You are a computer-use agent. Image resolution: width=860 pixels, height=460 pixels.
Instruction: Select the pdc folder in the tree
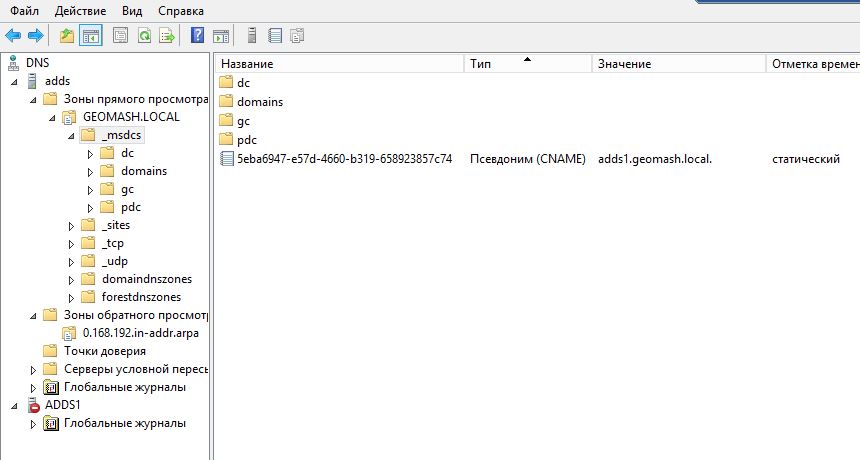(131, 207)
